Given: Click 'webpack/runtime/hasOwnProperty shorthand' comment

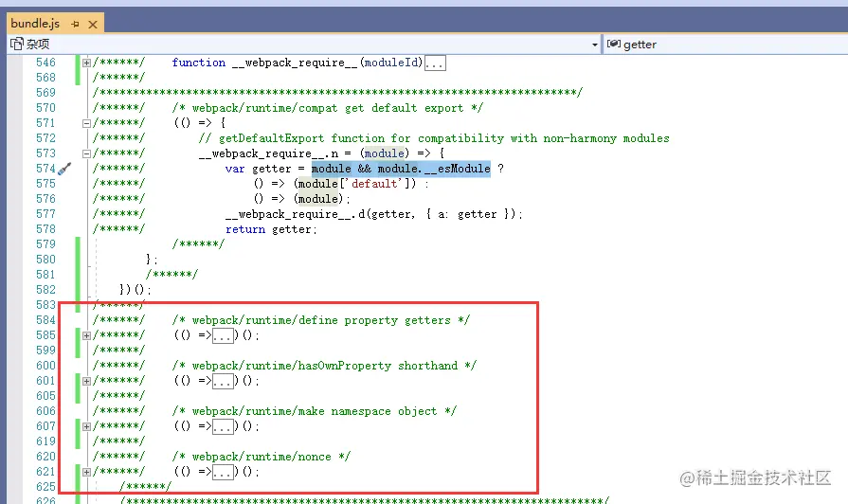Looking at the screenshot, I should (x=324, y=366).
